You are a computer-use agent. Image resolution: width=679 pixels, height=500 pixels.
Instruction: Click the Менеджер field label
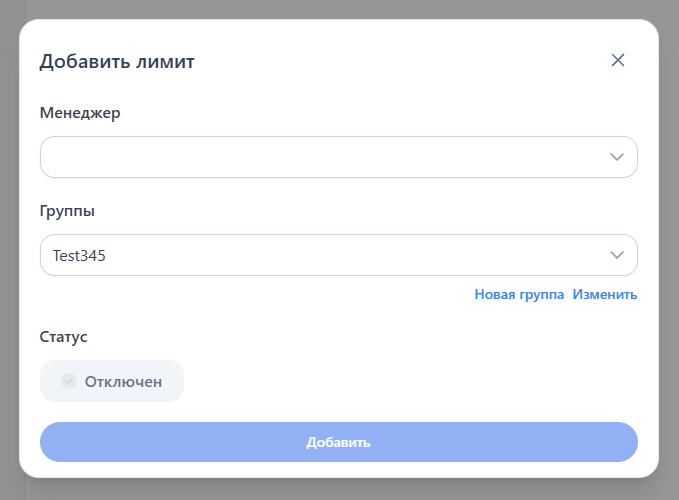80,113
